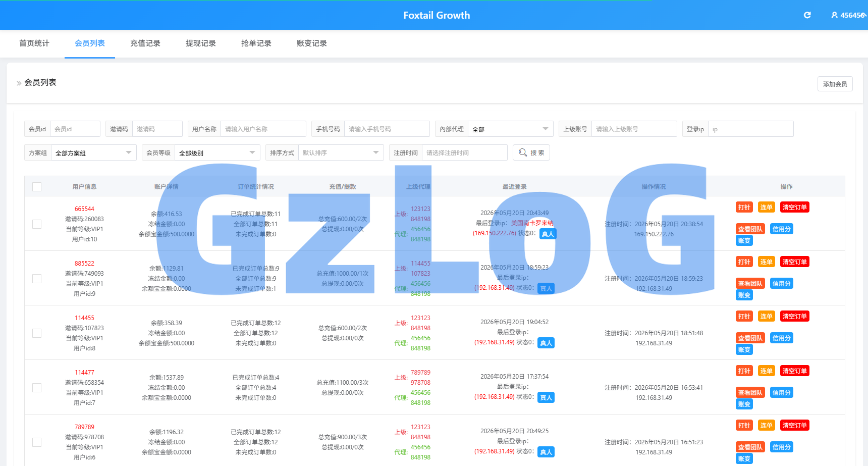Focus the 手机号码 input field
This screenshot has height=466, width=868.
(387, 129)
